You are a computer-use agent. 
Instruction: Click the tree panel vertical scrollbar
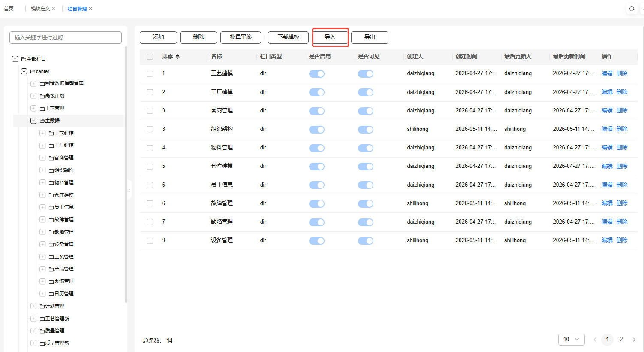(x=126, y=174)
